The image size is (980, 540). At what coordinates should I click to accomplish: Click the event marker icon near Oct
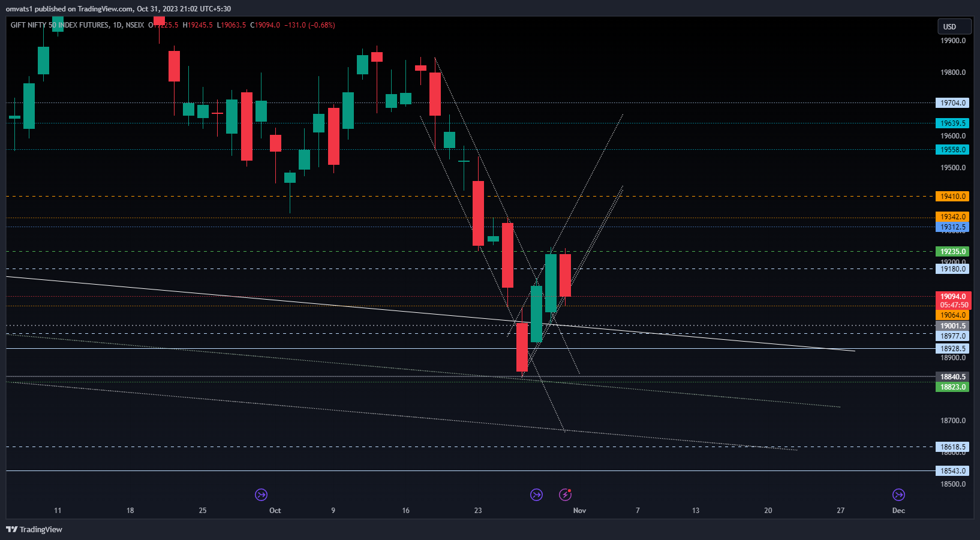[x=261, y=494]
